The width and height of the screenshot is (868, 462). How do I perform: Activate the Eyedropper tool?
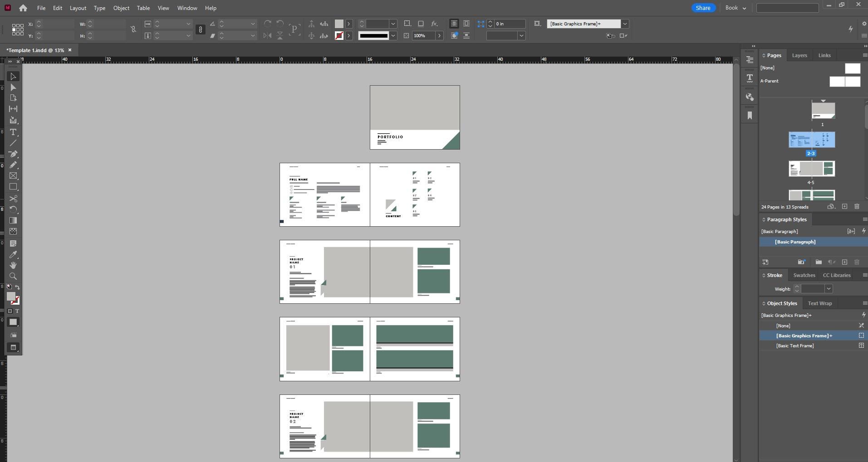tap(13, 254)
